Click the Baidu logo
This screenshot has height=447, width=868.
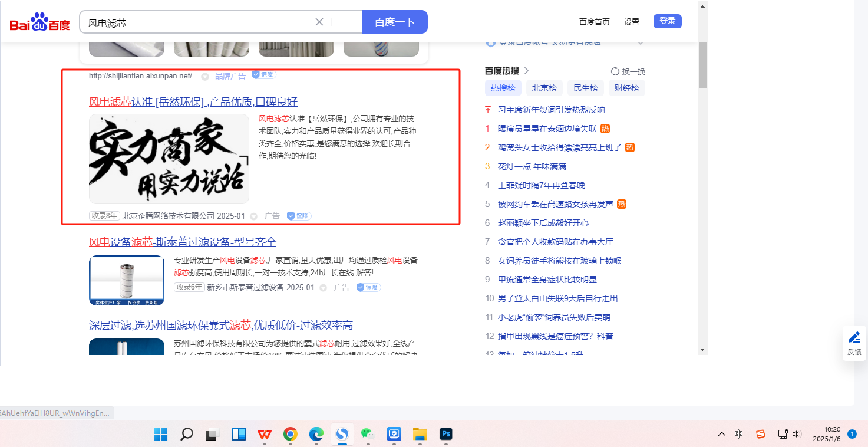click(39, 22)
